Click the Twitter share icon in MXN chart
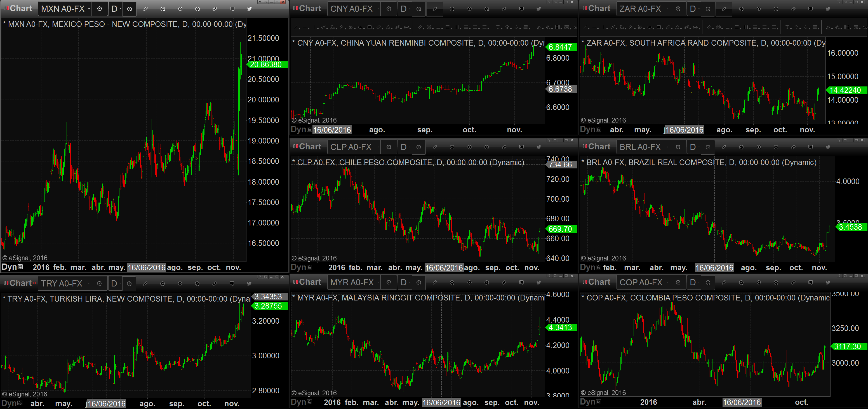 pyautogui.click(x=249, y=9)
